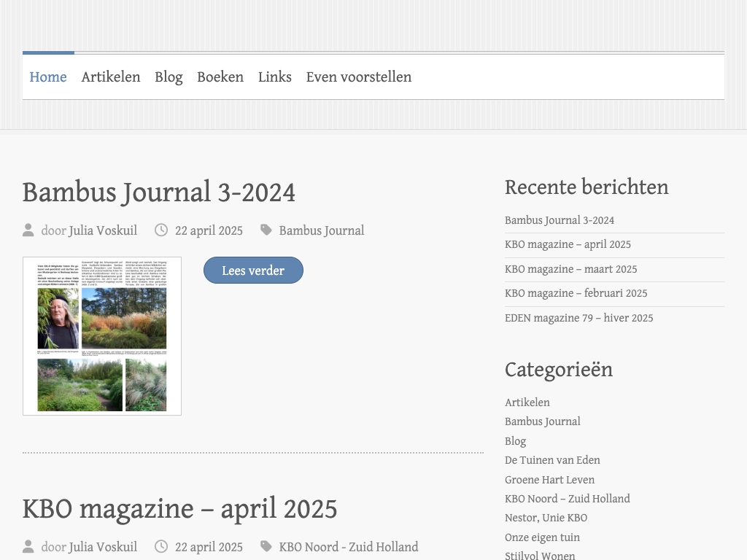The image size is (747, 560).
Task: Click the author icon on KBO magazine post
Action: pos(28,547)
